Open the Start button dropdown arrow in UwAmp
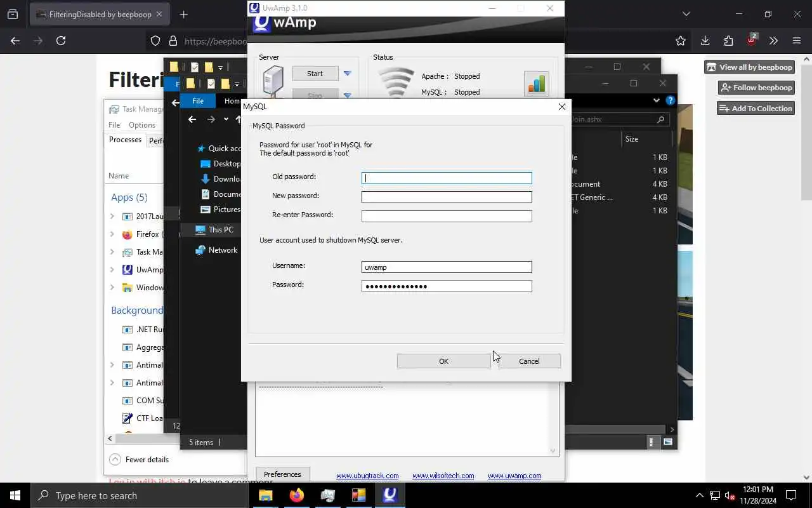 [347, 74]
